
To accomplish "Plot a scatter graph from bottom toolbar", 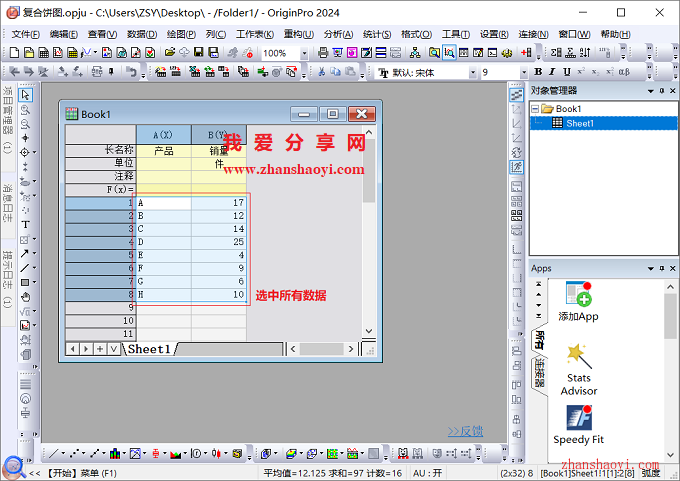I will (x=74, y=454).
